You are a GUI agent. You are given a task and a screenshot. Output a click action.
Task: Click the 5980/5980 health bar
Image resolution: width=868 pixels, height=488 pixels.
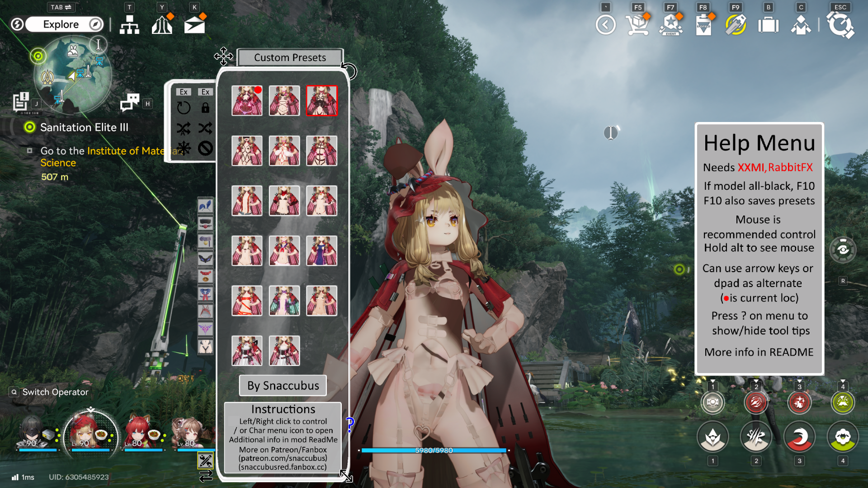(x=434, y=450)
